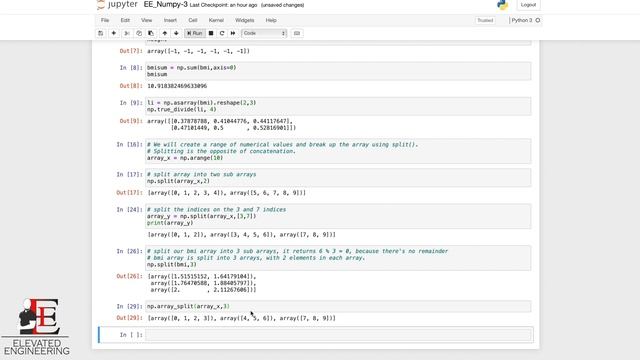The image size is (640, 360).
Task: Open the command palette keyboard icon
Action: click(297, 33)
